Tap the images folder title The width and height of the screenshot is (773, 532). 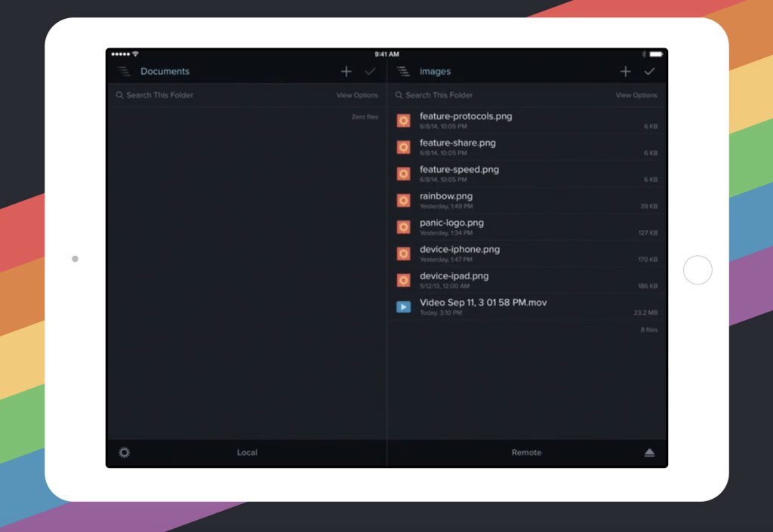coord(435,72)
